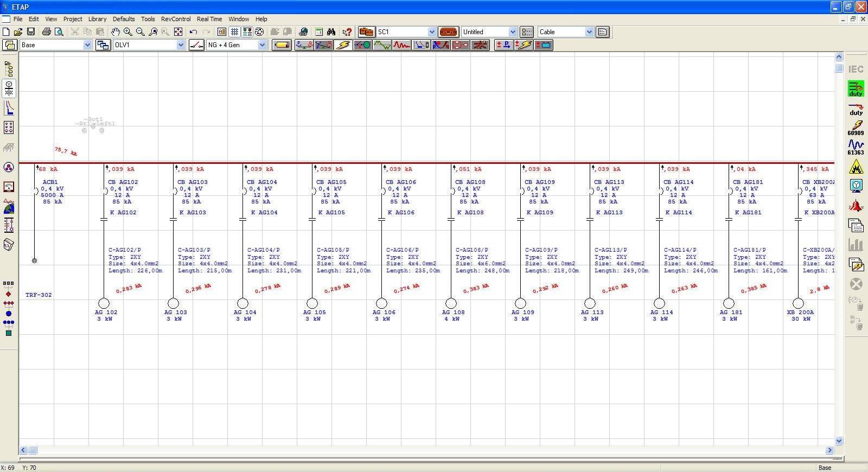Toggle continuity check button beside grid
Image resolution: width=868 pixels, height=472 pixels.
click(x=247, y=32)
